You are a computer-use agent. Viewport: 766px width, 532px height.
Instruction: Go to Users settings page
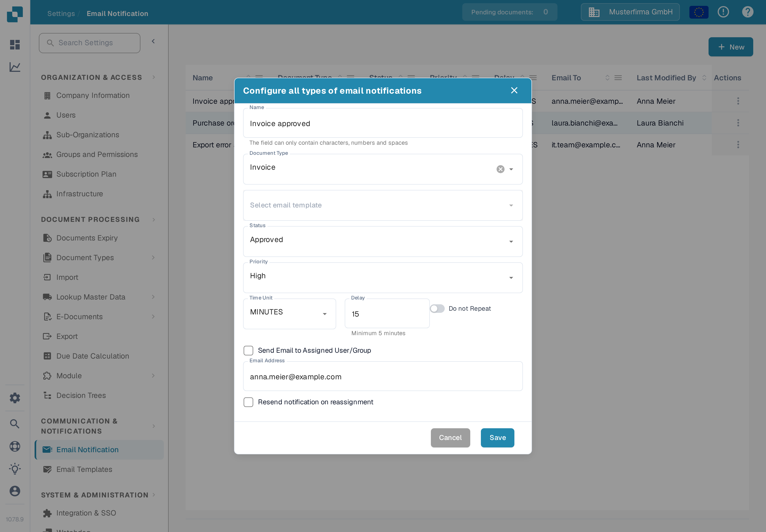(x=99, y=115)
